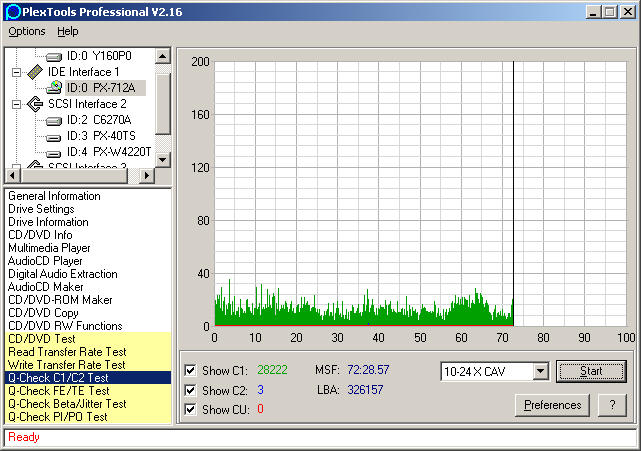Click the Start button

[591, 371]
